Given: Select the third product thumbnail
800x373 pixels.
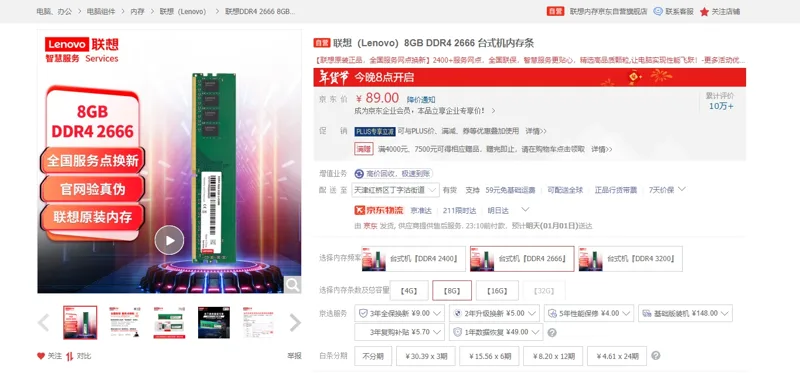Looking at the screenshot, I should coord(169,322).
